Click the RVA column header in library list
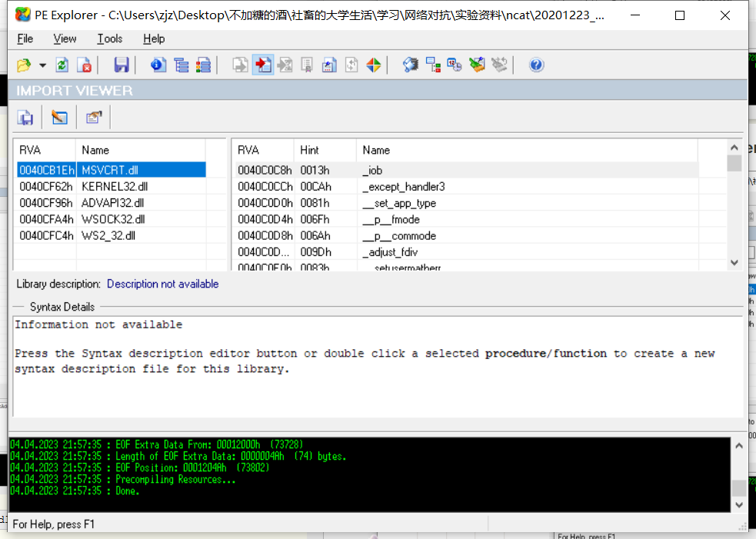 click(x=46, y=150)
